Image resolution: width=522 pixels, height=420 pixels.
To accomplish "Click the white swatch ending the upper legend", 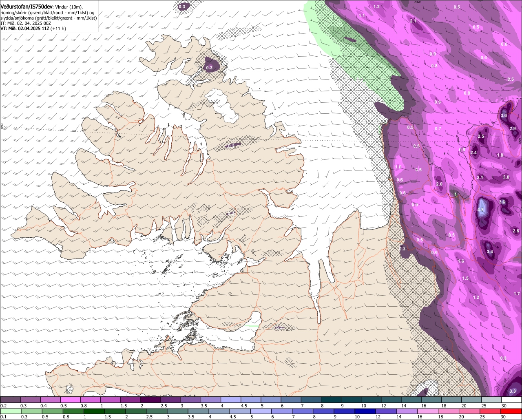I will pos(512,400).
